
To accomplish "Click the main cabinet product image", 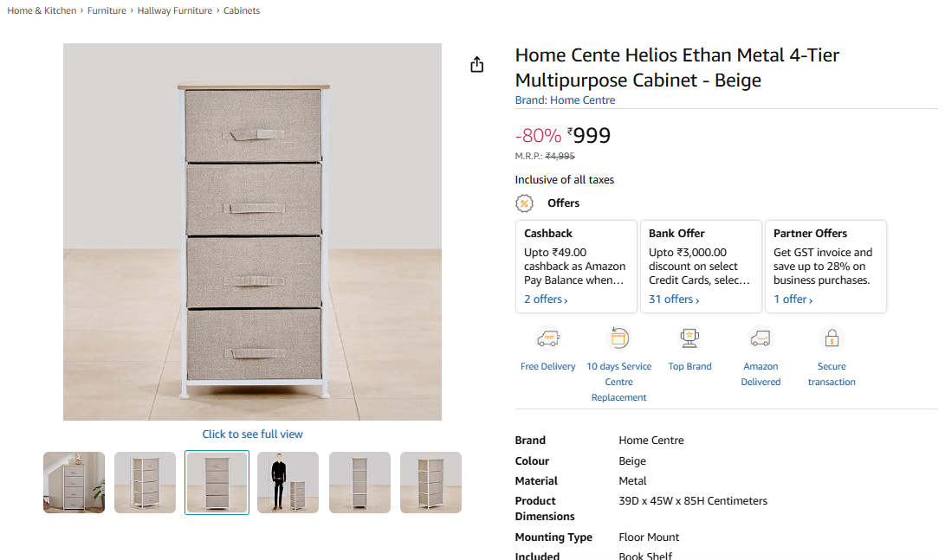I will pos(252,232).
